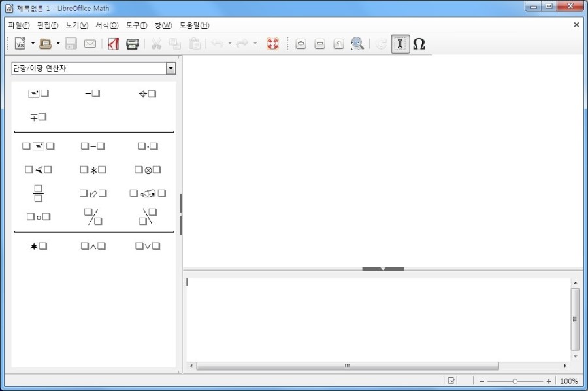Click the Update formula refresh icon
The width and height of the screenshot is (588, 391).
[x=381, y=44]
